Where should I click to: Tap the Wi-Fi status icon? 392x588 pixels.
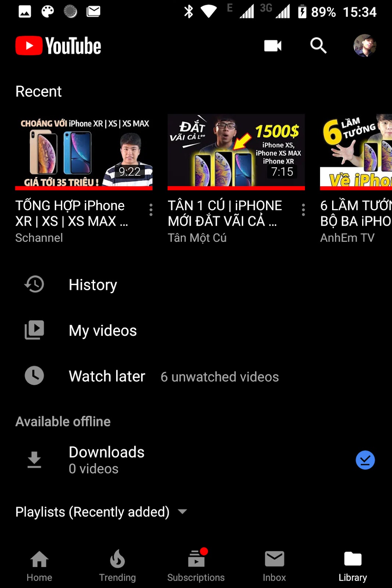pyautogui.click(x=209, y=11)
